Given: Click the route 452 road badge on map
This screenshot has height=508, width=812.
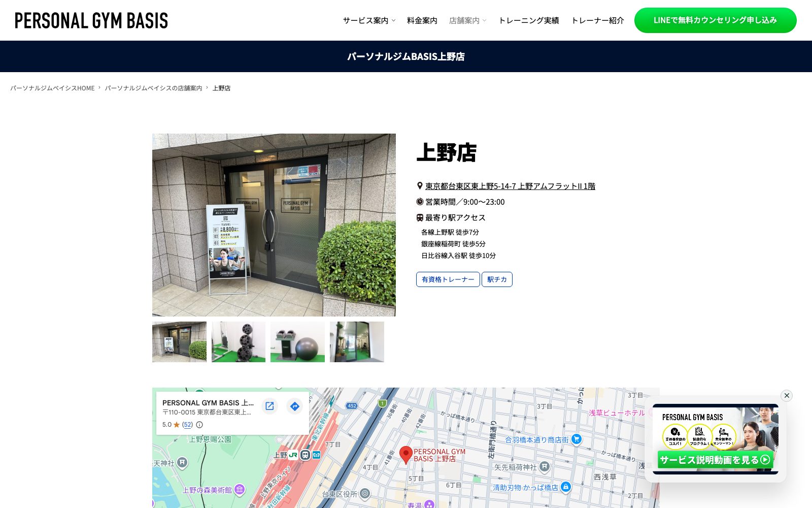Looking at the screenshot, I should tap(352, 406).
